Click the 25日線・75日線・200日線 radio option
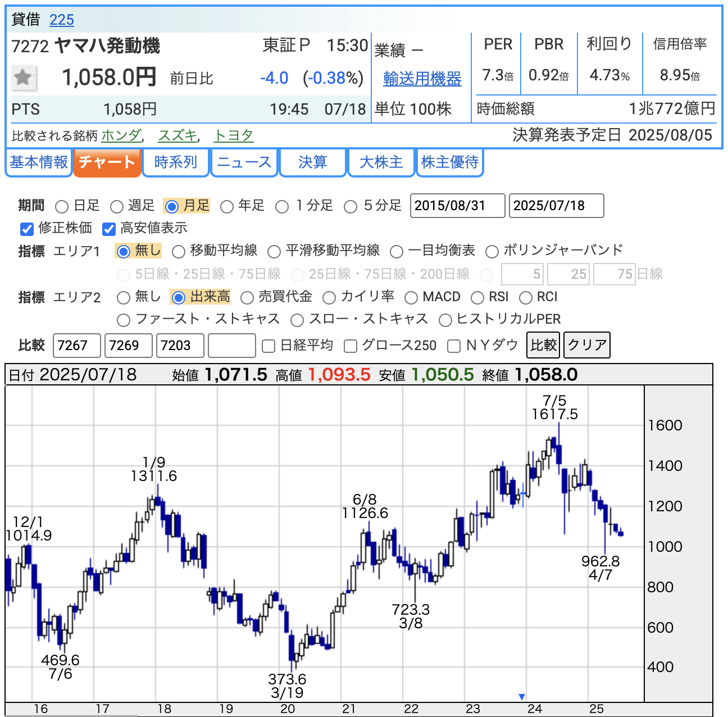The height and width of the screenshot is (717, 728). point(297,275)
